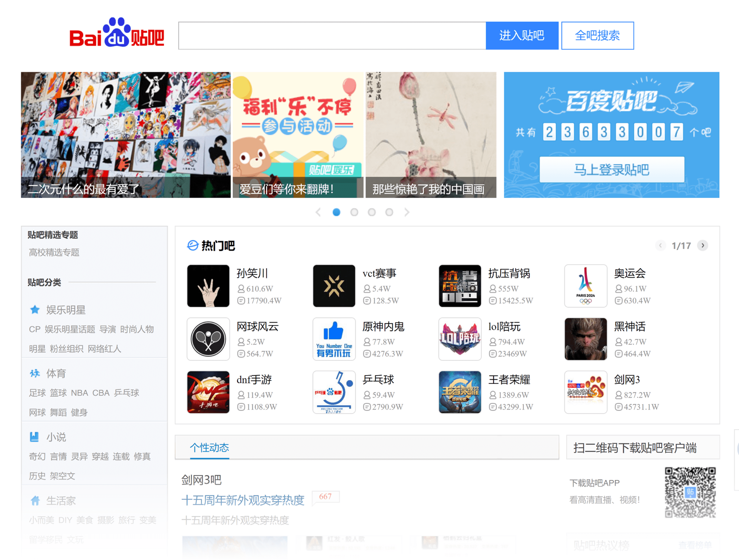Viewport: 739px width, 560px height.
Task: Open the 网球风云 tennis racket icon
Action: tap(208, 339)
